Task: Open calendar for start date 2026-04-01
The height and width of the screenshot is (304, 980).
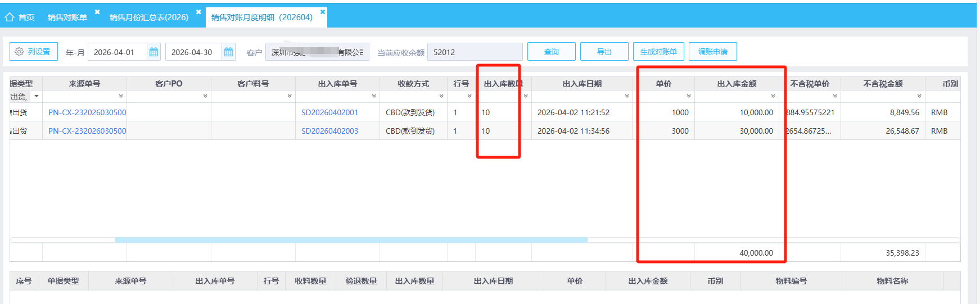Action: 153,52
